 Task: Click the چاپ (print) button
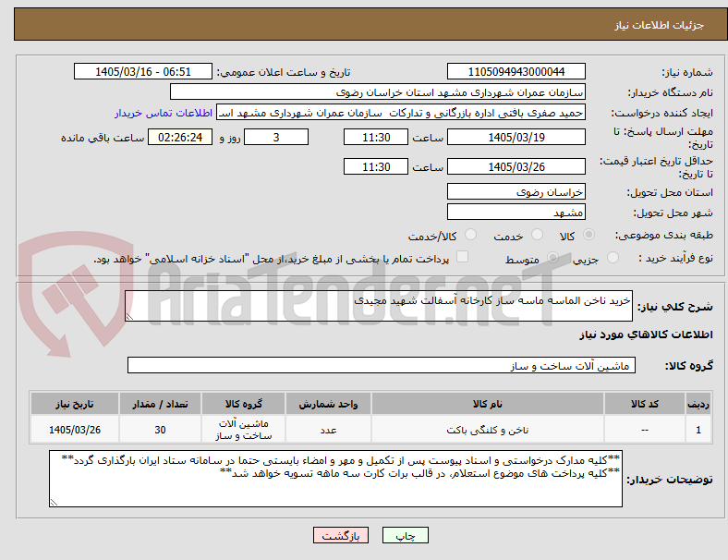pyautogui.click(x=405, y=535)
